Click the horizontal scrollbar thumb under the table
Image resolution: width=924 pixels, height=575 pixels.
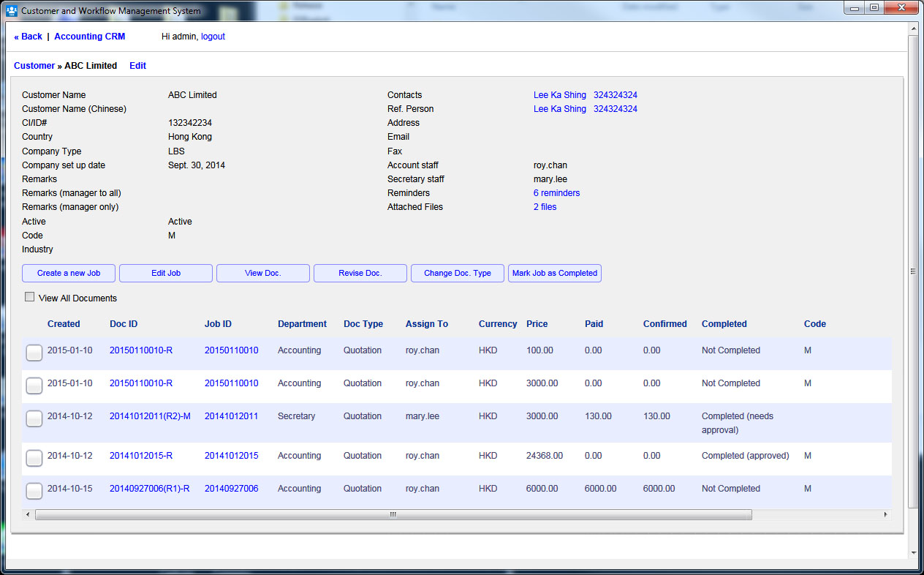(x=393, y=514)
